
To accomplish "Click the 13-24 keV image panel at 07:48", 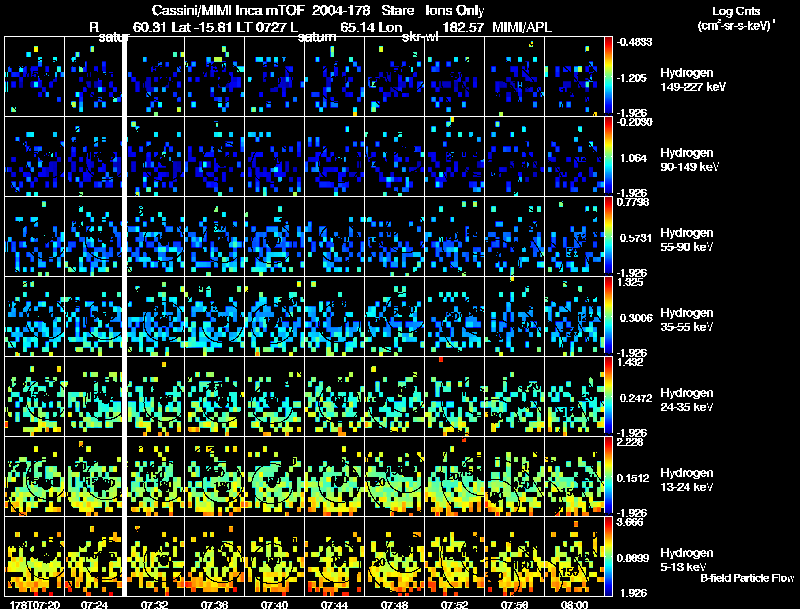I will (x=394, y=476).
